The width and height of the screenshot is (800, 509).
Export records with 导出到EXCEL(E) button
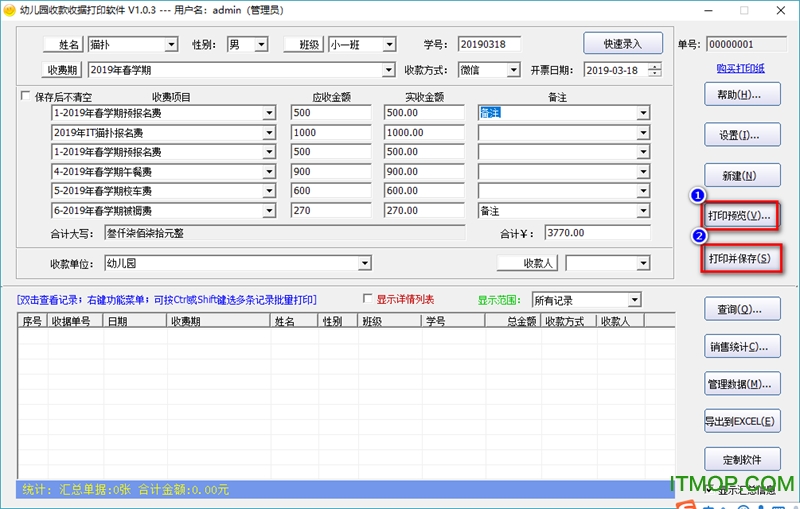tap(740, 422)
